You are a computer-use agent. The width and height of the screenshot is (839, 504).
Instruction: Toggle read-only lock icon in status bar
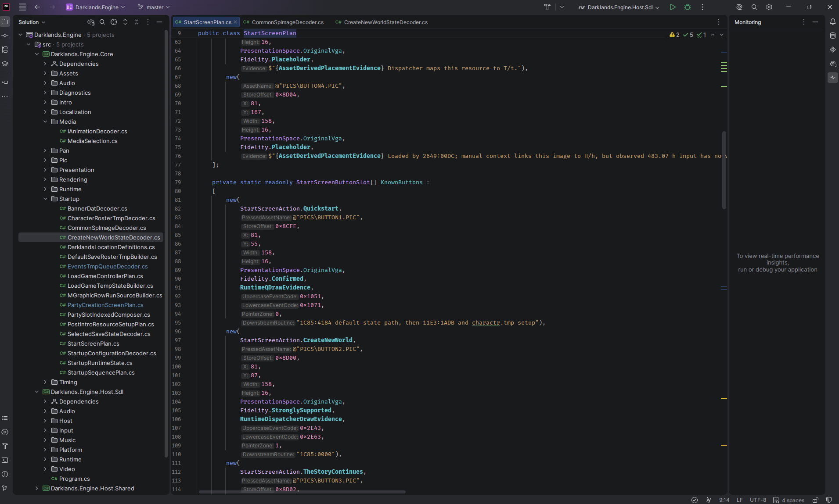click(x=815, y=500)
